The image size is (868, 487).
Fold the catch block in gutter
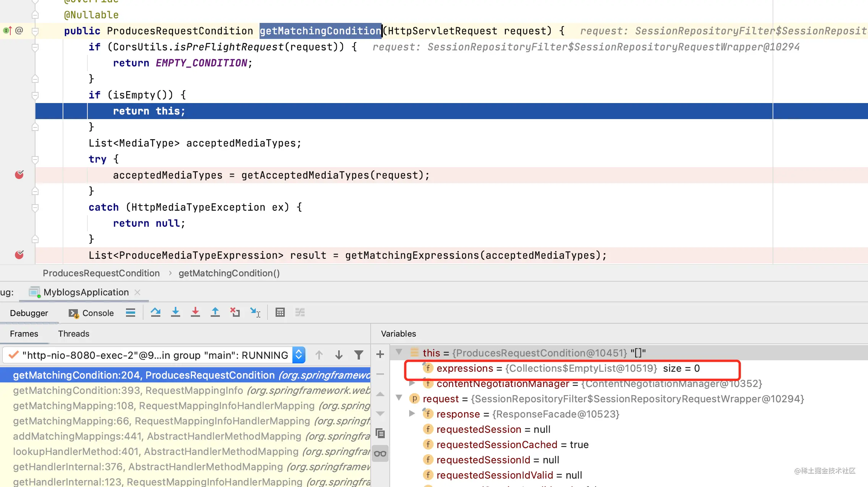click(x=35, y=207)
